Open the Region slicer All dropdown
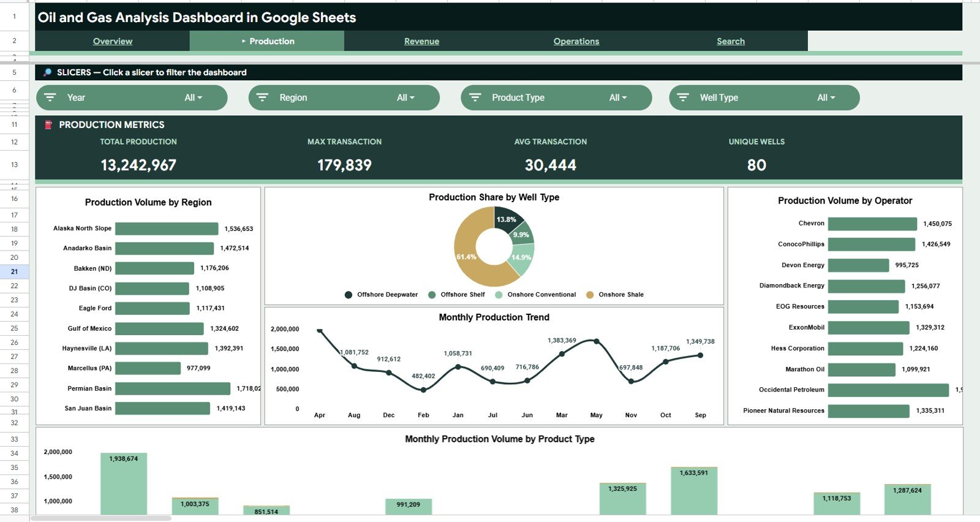Image resolution: width=980 pixels, height=522 pixels. (x=405, y=97)
